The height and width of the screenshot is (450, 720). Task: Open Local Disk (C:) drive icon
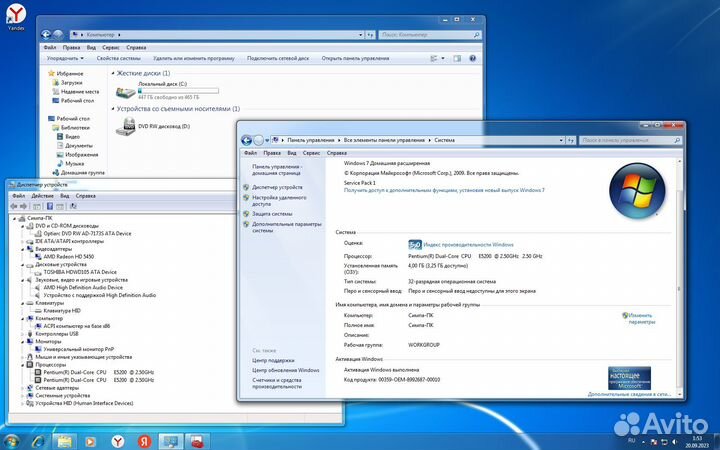pos(125,91)
